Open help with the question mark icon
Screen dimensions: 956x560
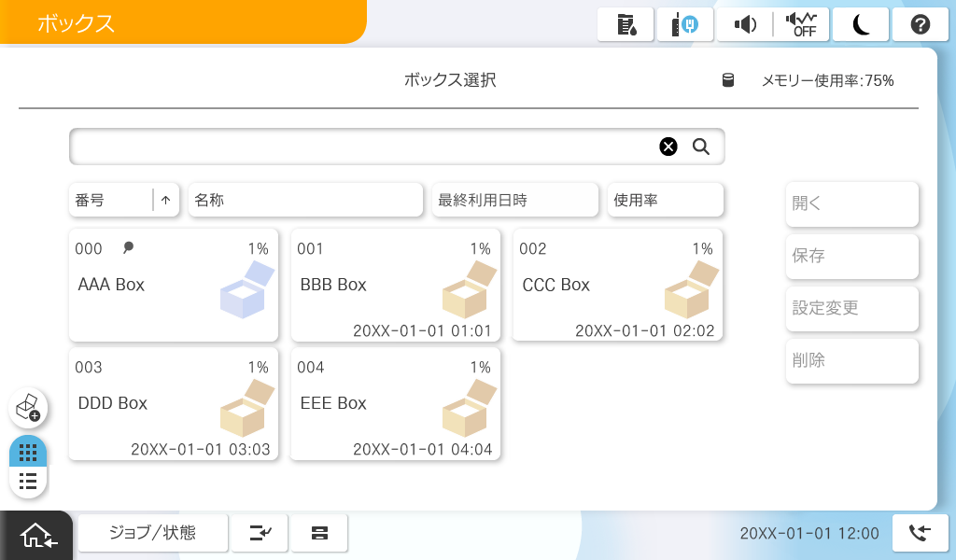click(x=920, y=25)
